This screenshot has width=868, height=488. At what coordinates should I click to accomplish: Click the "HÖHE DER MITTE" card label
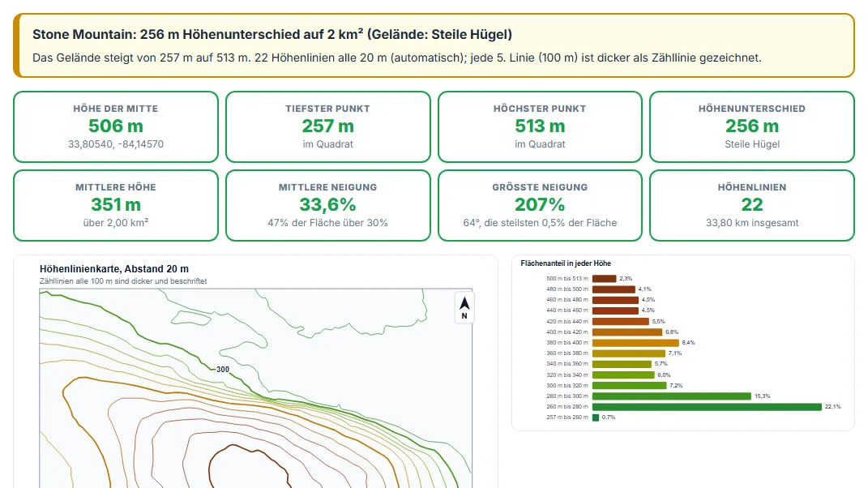coord(116,109)
